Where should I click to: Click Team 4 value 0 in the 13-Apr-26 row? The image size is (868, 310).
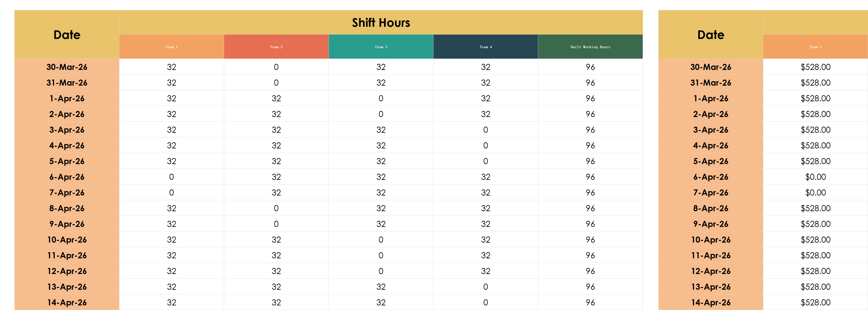click(486, 287)
